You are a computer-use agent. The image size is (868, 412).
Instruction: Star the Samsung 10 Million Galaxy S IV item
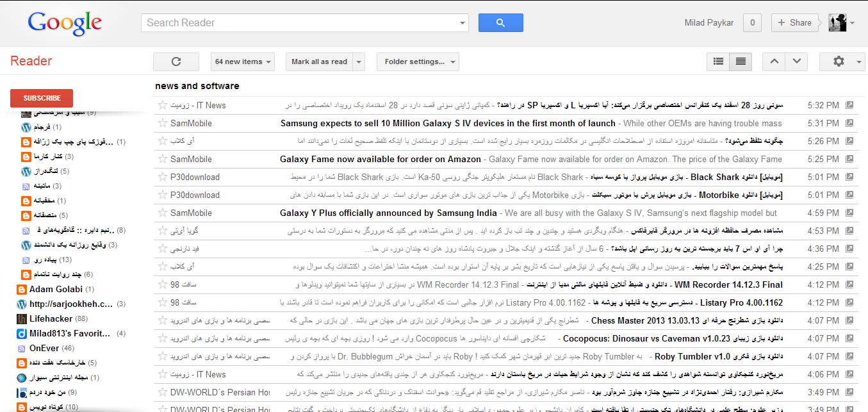163,123
